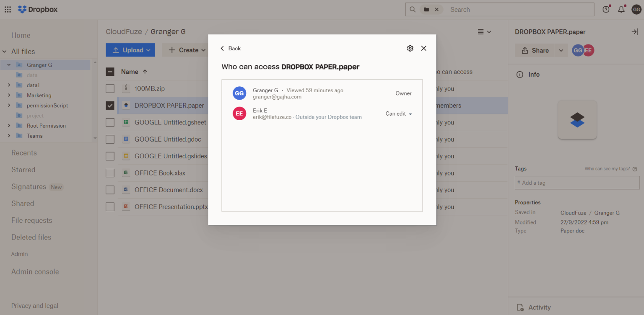Open the notifications bell
The height and width of the screenshot is (315, 644).
click(x=621, y=9)
